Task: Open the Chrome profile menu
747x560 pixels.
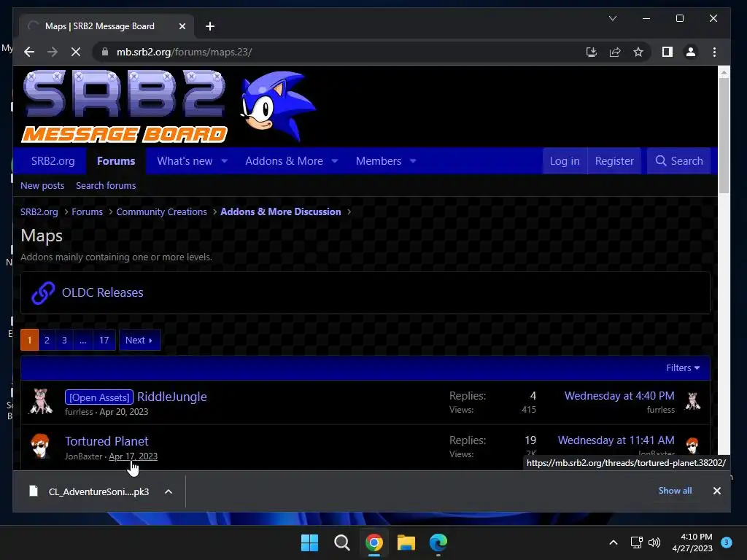Action: [x=691, y=52]
